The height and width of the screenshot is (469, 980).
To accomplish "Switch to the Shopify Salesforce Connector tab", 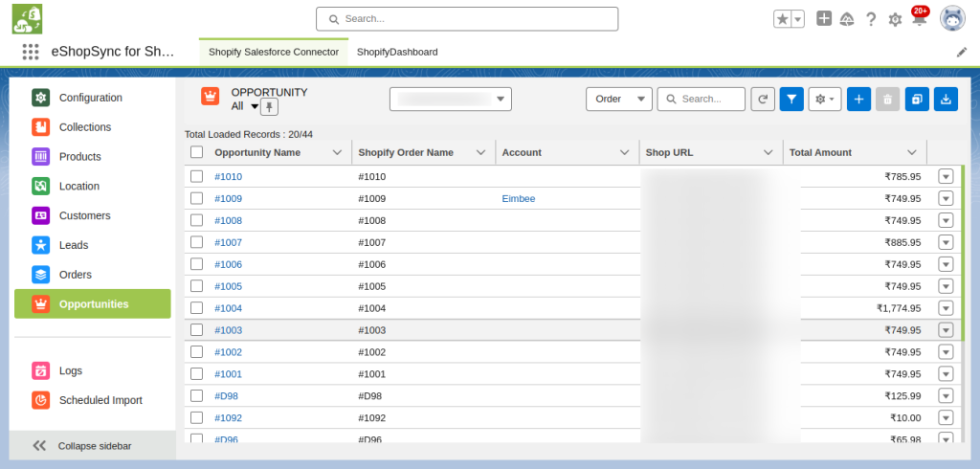I will pos(274,52).
